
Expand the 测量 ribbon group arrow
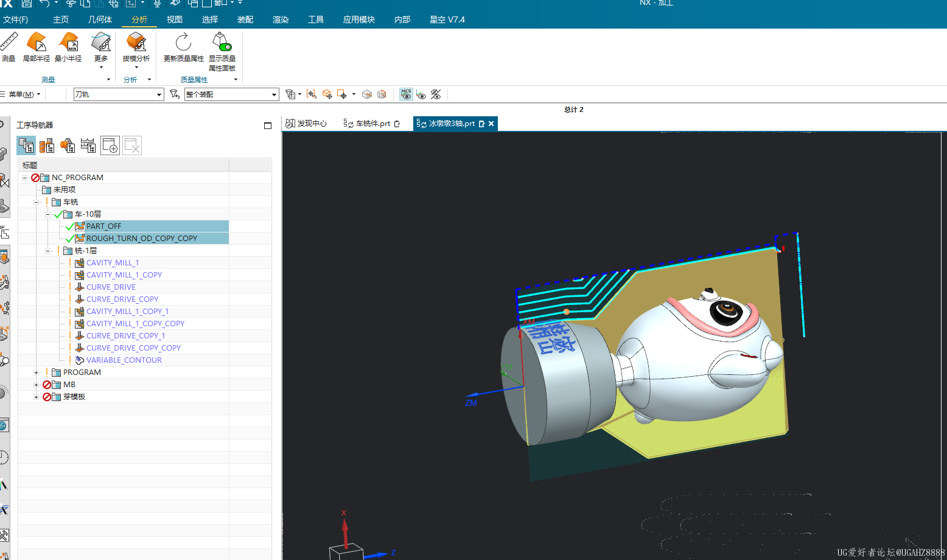109,80
